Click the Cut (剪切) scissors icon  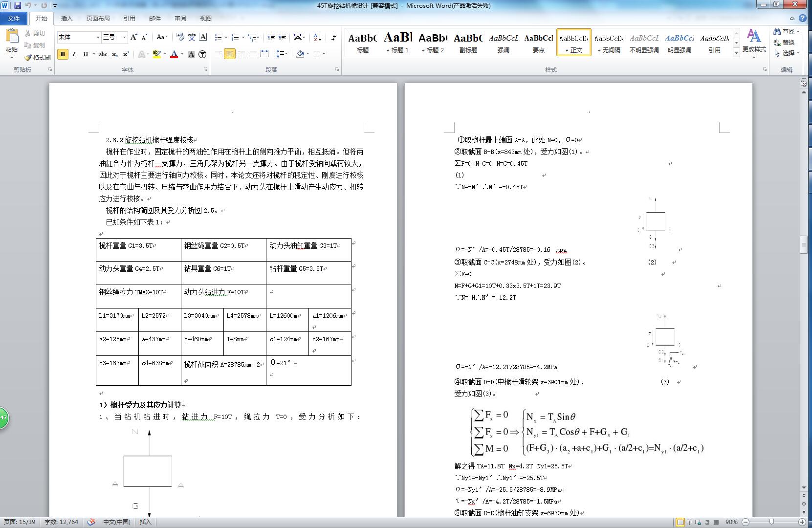pos(28,33)
